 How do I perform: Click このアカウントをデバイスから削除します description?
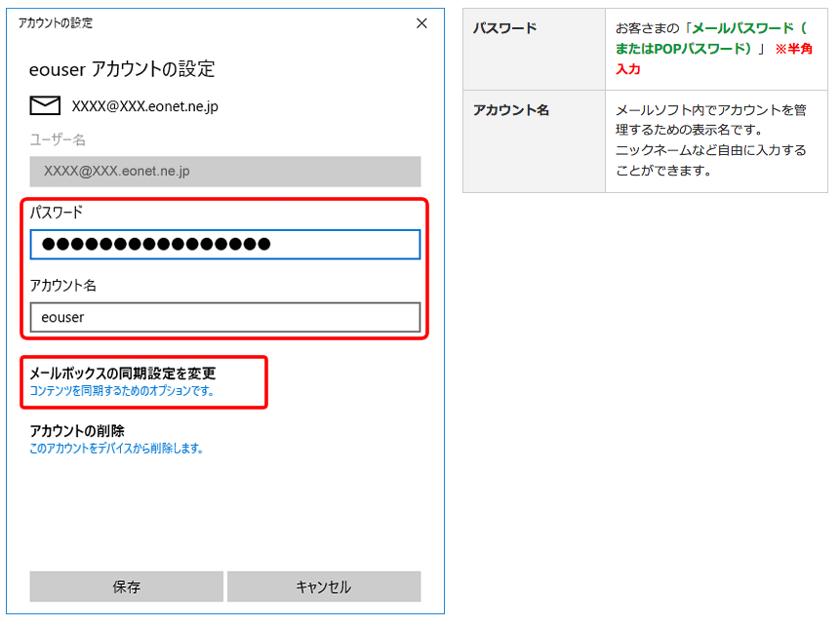pos(116,449)
